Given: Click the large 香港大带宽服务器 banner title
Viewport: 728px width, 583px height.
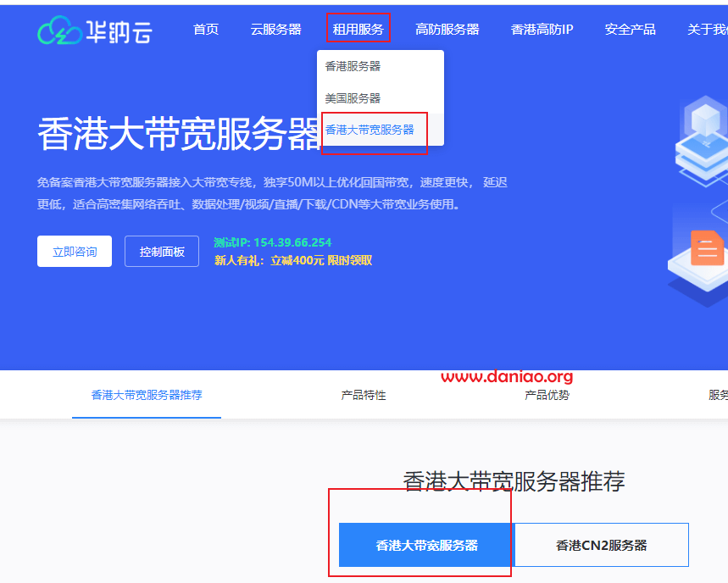Looking at the screenshot, I should tap(179, 134).
